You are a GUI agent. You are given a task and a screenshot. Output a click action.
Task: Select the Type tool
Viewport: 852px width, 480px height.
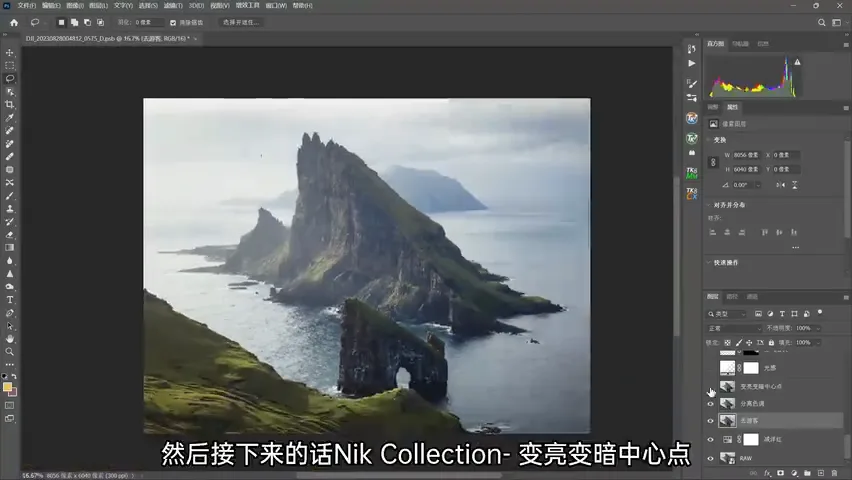(10, 300)
